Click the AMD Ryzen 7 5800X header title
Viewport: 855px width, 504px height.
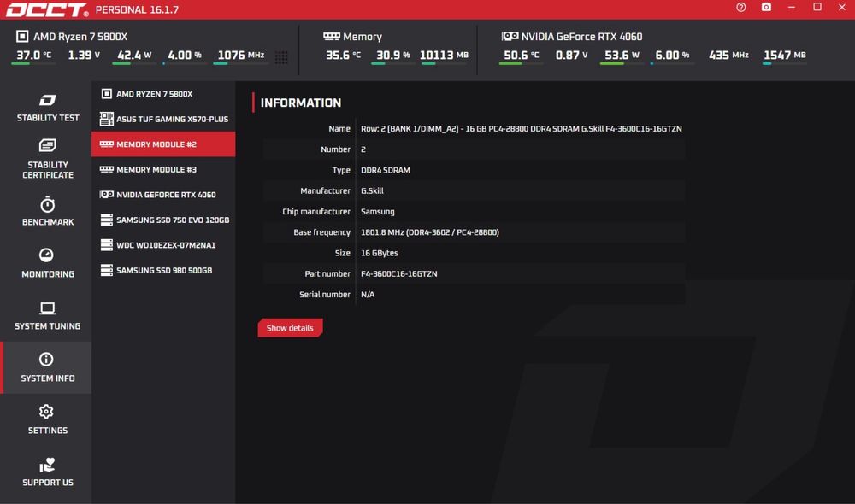click(80, 37)
